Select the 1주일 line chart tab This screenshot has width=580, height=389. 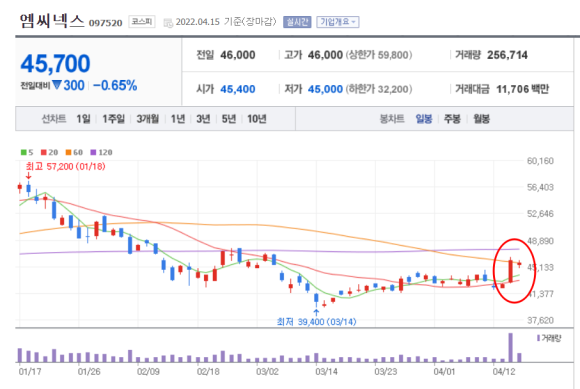point(113,119)
